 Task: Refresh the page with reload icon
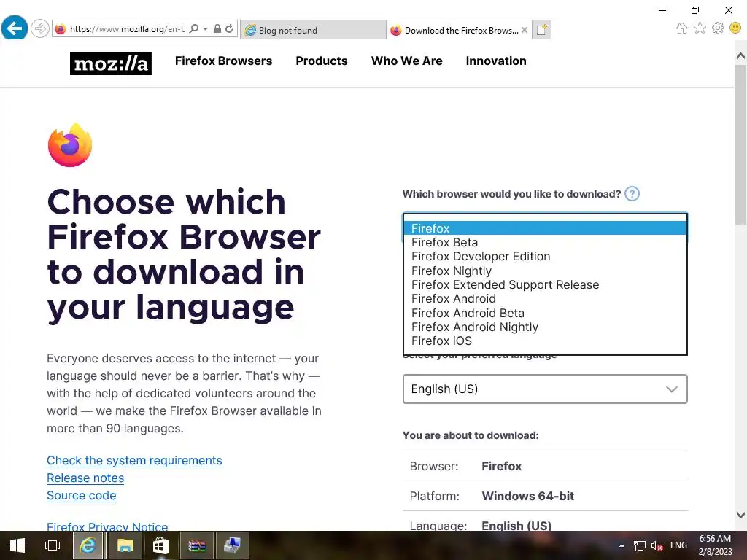click(229, 29)
